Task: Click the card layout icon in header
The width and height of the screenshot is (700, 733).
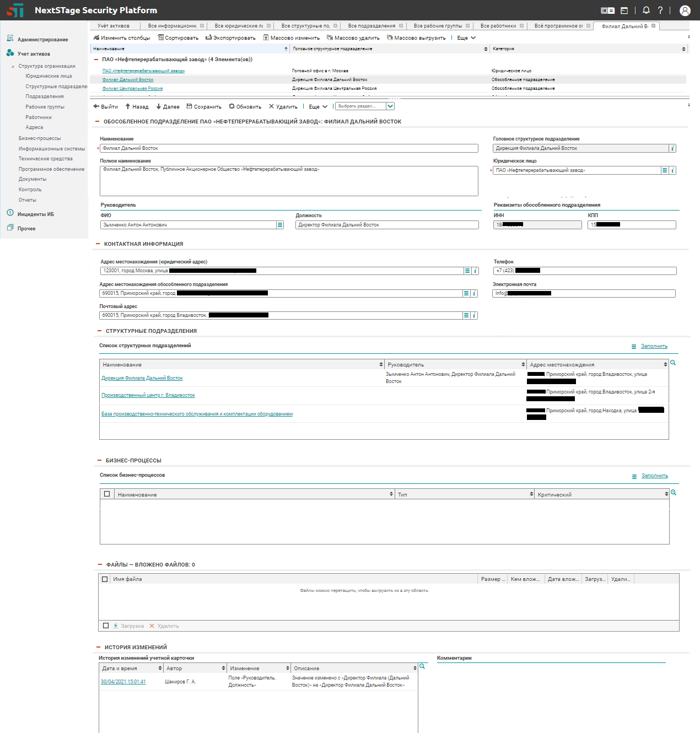Action: (607, 10)
